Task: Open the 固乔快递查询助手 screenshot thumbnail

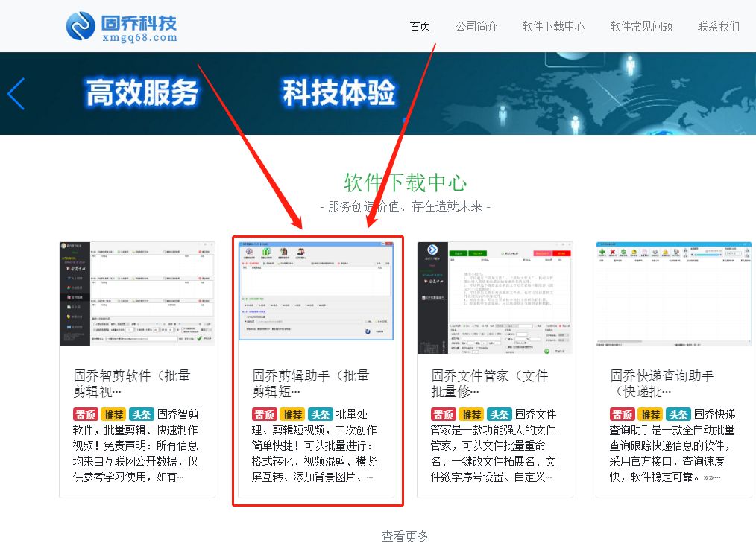Action: pos(673,294)
